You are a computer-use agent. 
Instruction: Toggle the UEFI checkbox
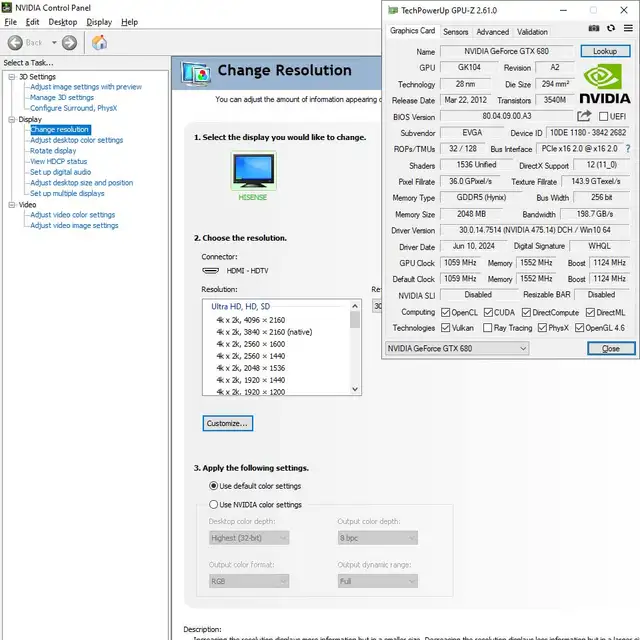[x=603, y=116]
